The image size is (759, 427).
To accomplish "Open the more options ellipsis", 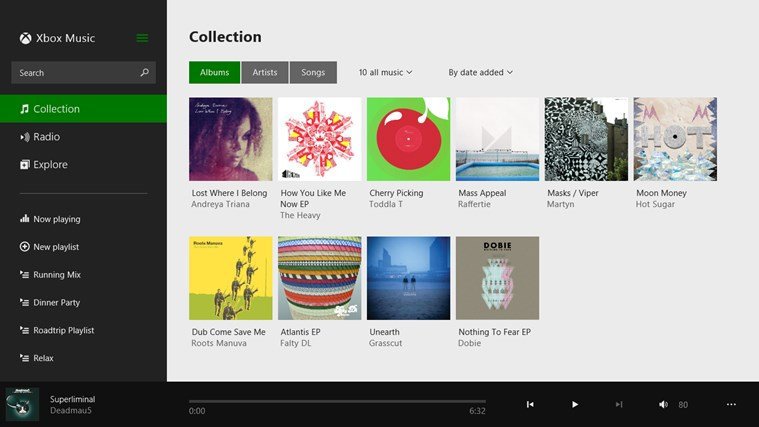I will 731,405.
